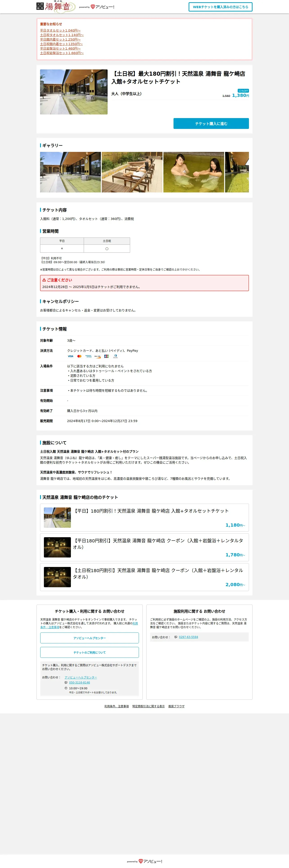Open WEBチケットを購入済みの方はこちら button

220,7
